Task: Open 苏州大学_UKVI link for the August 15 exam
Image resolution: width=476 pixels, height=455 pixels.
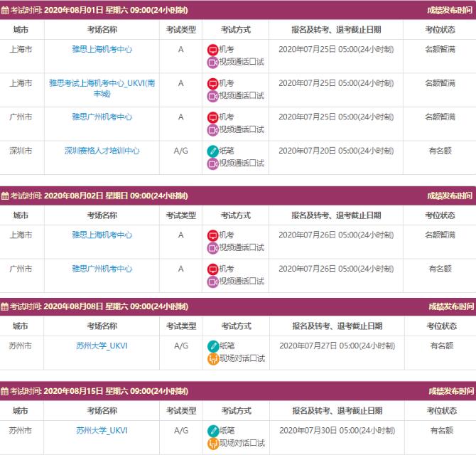Action: click(102, 430)
